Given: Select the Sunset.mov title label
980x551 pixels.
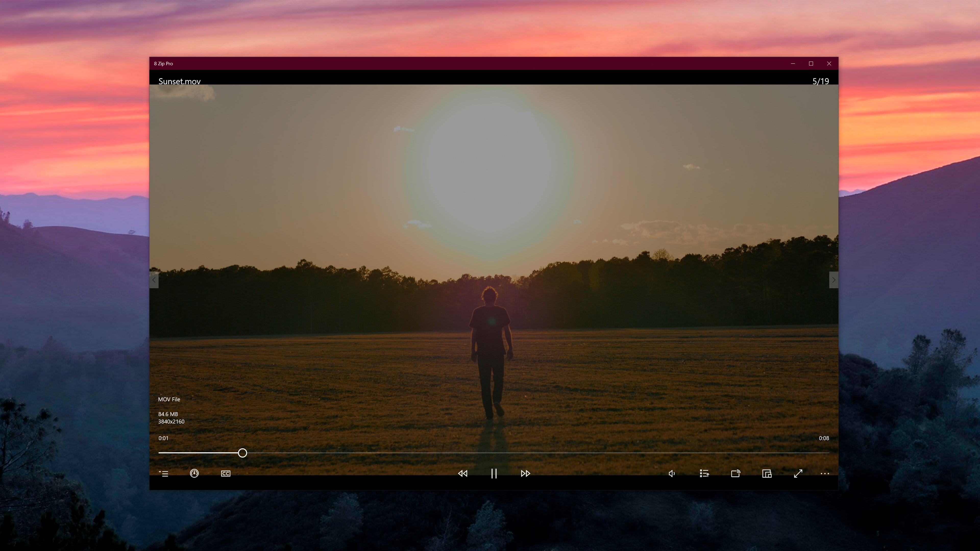Looking at the screenshot, I should pyautogui.click(x=179, y=81).
